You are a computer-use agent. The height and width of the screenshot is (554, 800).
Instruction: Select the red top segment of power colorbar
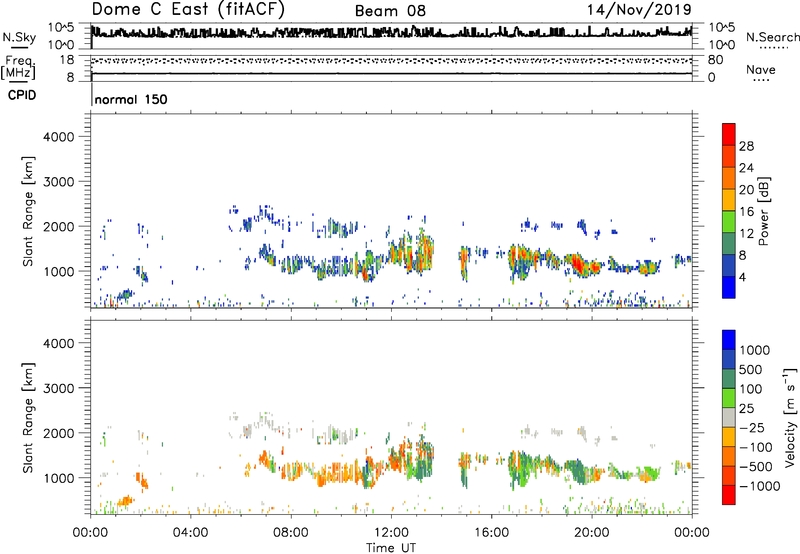click(x=729, y=135)
